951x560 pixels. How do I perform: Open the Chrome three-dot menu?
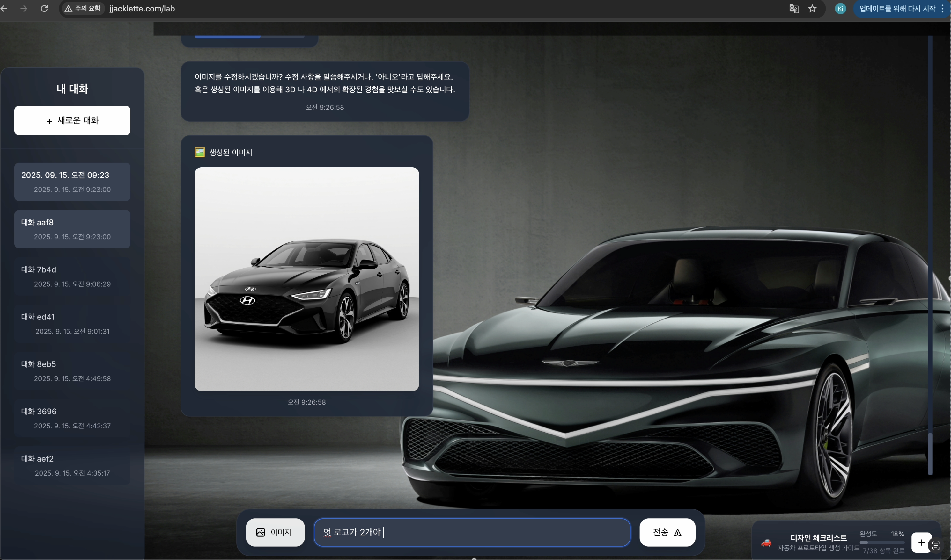[x=943, y=8]
